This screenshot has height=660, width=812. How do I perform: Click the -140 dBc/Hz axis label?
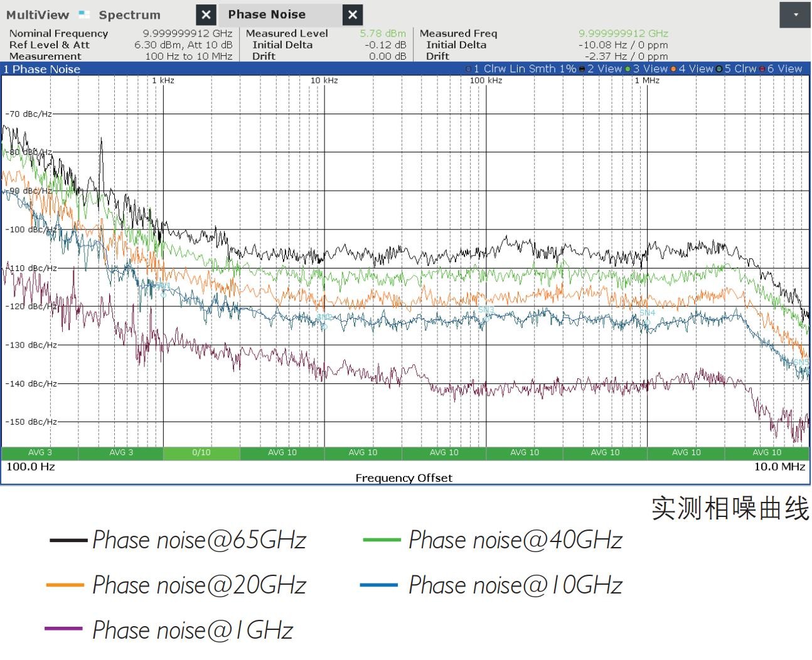(x=31, y=383)
